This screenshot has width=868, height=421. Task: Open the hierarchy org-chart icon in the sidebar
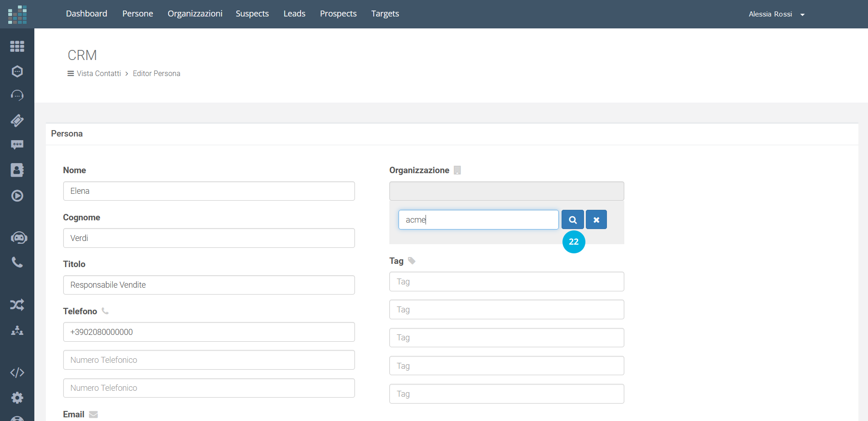pyautogui.click(x=17, y=330)
